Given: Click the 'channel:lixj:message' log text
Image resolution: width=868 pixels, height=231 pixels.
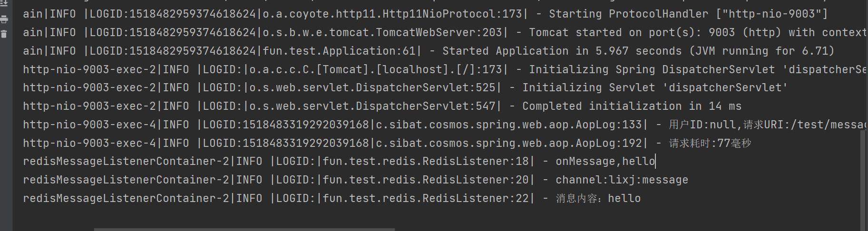Looking at the screenshot, I should click(622, 180).
